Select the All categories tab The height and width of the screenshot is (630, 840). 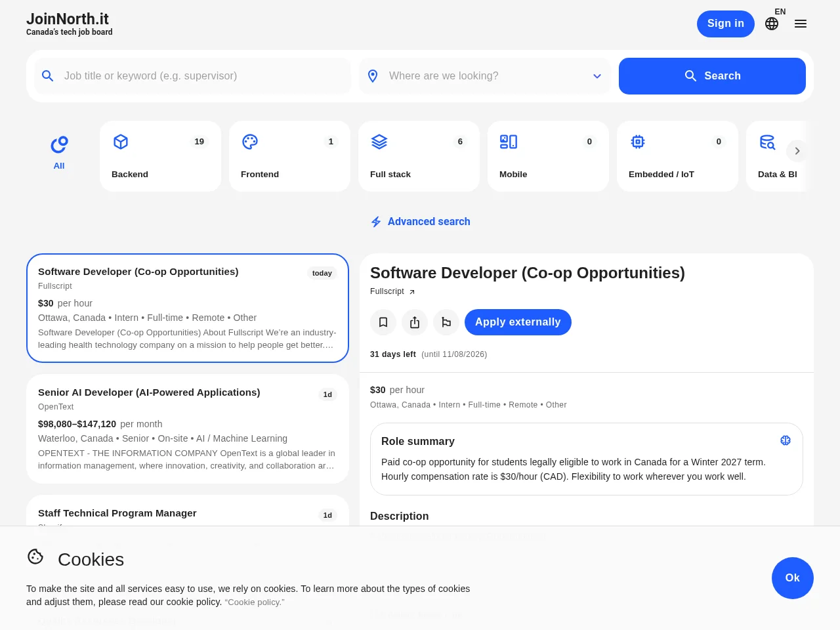(59, 153)
